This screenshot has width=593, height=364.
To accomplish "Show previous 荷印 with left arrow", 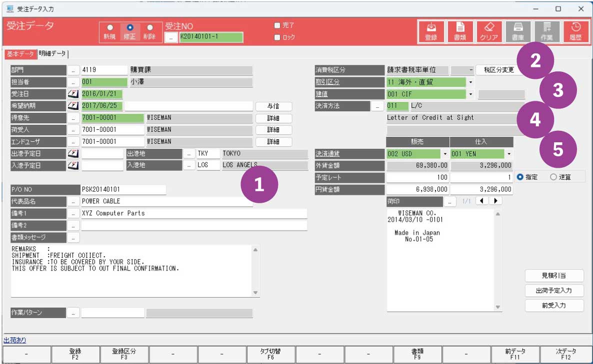I will click(481, 201).
